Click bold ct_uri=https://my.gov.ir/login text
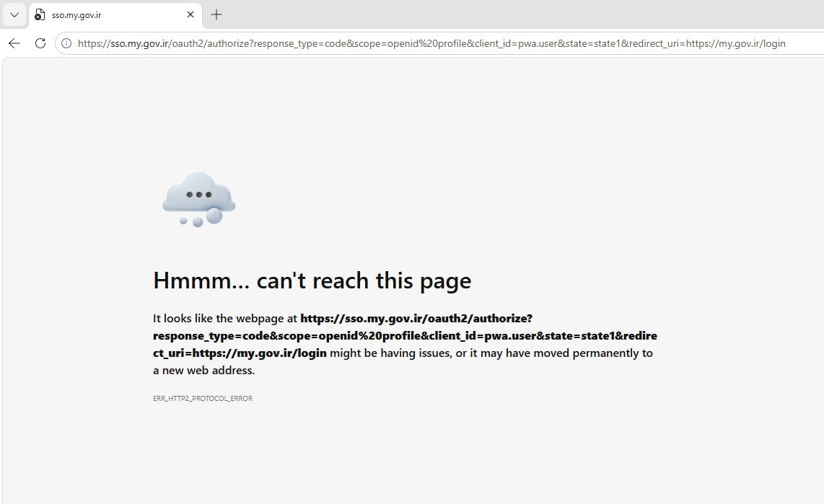The height and width of the screenshot is (504, 824). 240,353
